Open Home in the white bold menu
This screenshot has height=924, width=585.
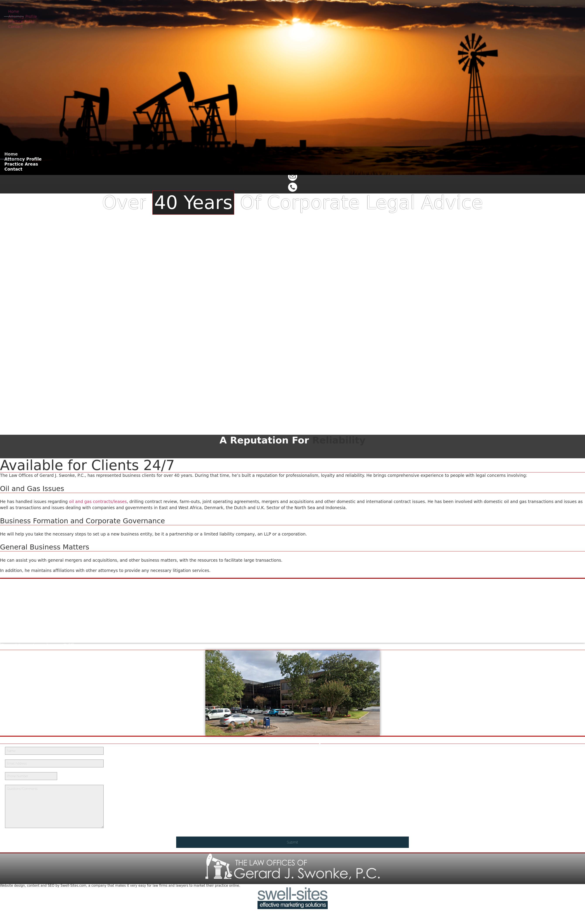(11, 154)
